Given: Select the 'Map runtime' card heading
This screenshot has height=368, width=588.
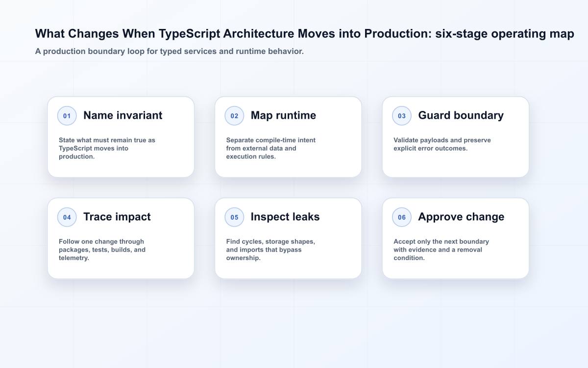Looking at the screenshot, I should coord(283,115).
